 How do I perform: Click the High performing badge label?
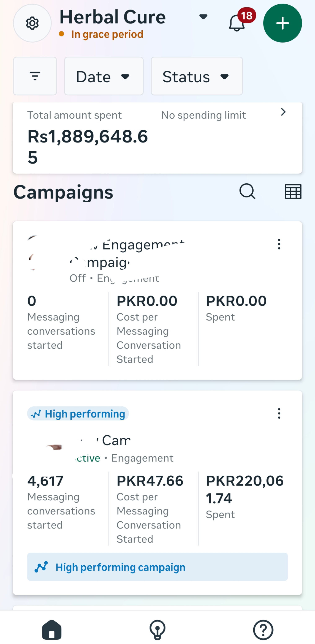(x=78, y=414)
